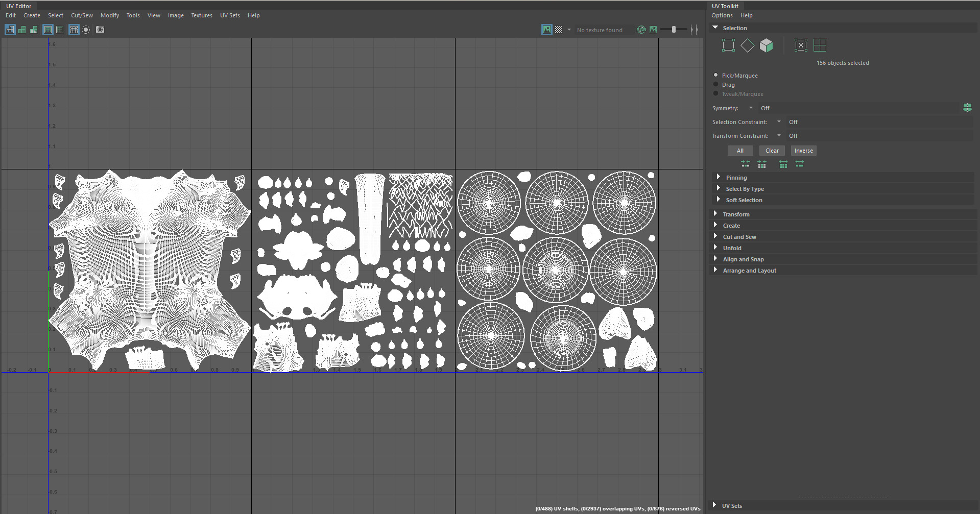Screen dimensions: 980x514
Task: Expand the UV Sets panel at bottom
Action: (x=714, y=505)
